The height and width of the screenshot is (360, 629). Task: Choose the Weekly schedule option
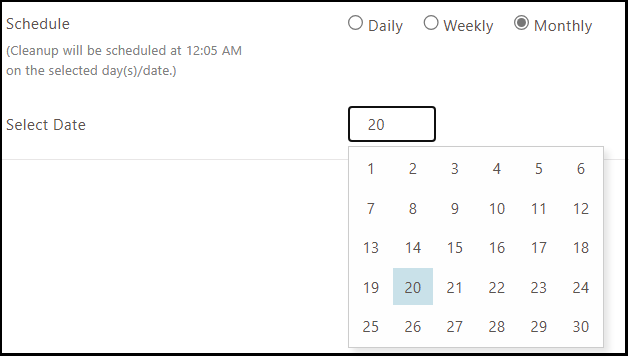[x=431, y=23]
